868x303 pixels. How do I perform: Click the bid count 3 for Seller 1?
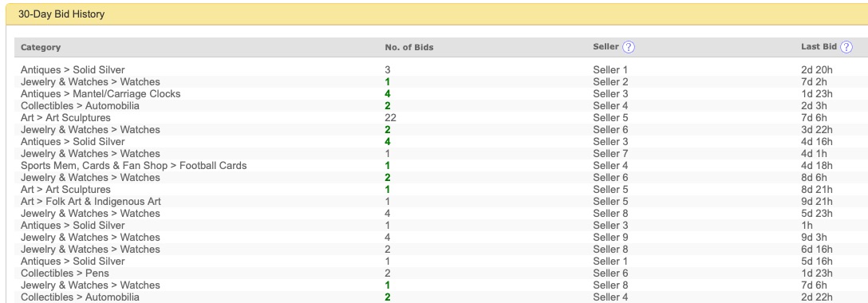tap(388, 70)
